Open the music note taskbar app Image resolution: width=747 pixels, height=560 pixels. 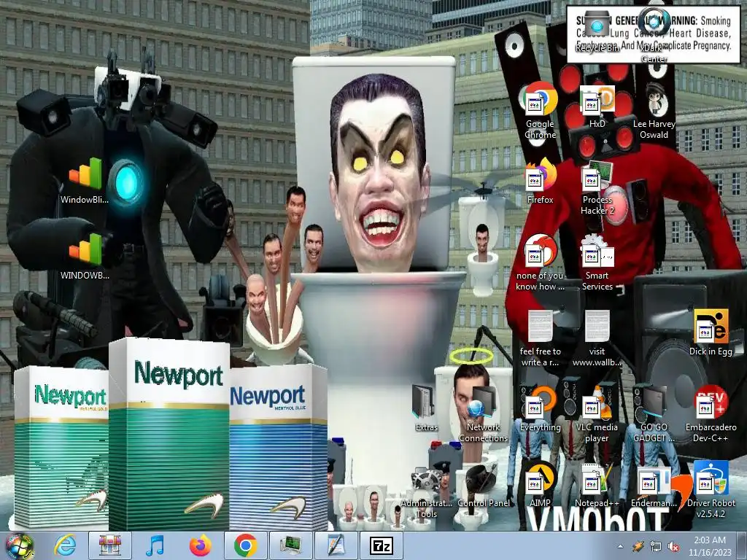coord(155,545)
